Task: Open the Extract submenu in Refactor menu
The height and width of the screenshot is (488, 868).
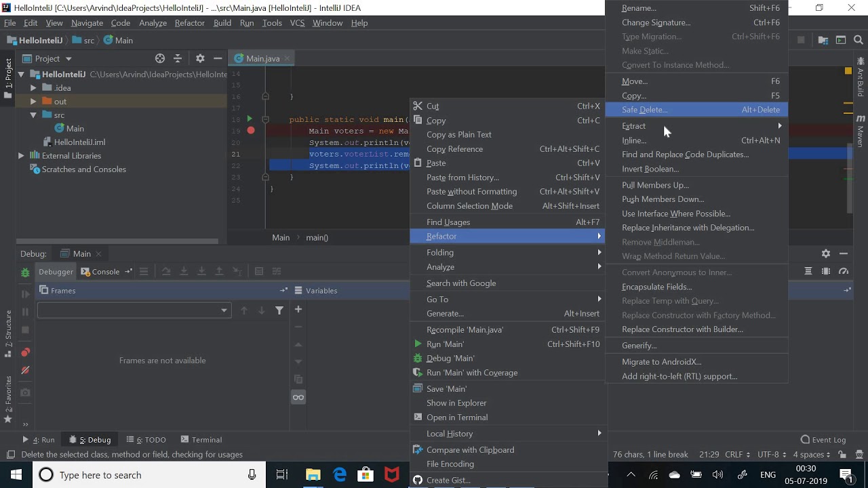Action: click(696, 126)
